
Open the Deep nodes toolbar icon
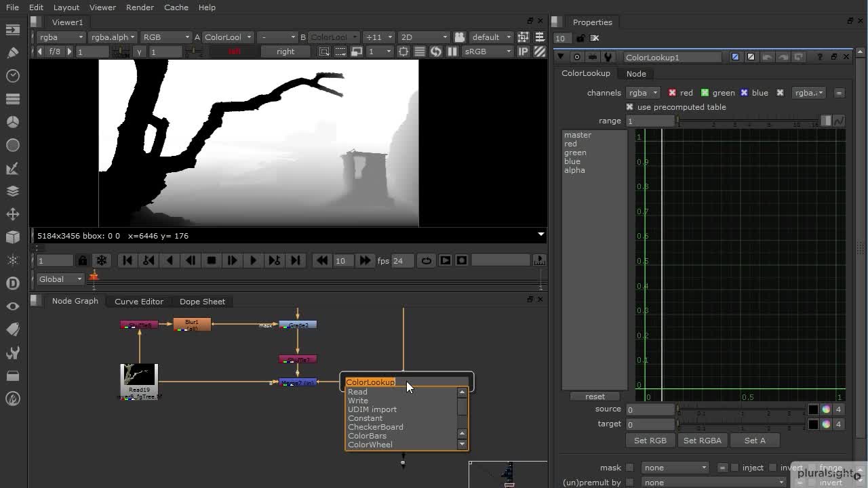pos(13,283)
